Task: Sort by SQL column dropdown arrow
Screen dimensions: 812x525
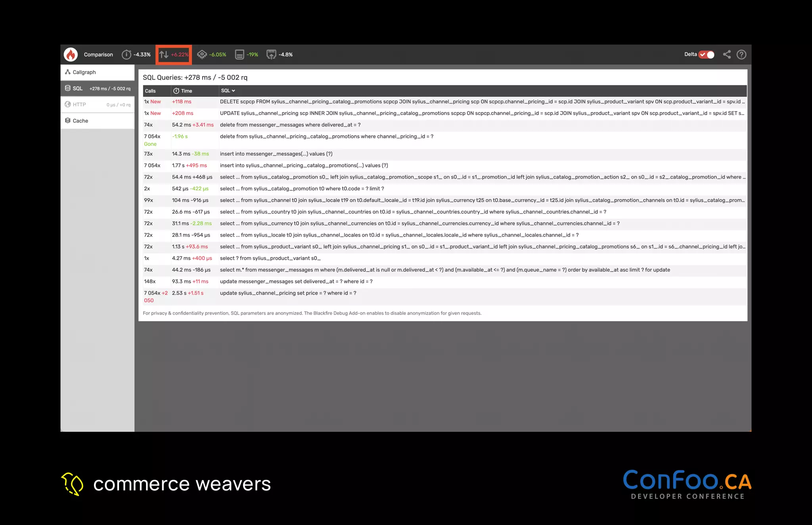Action: [x=233, y=91]
